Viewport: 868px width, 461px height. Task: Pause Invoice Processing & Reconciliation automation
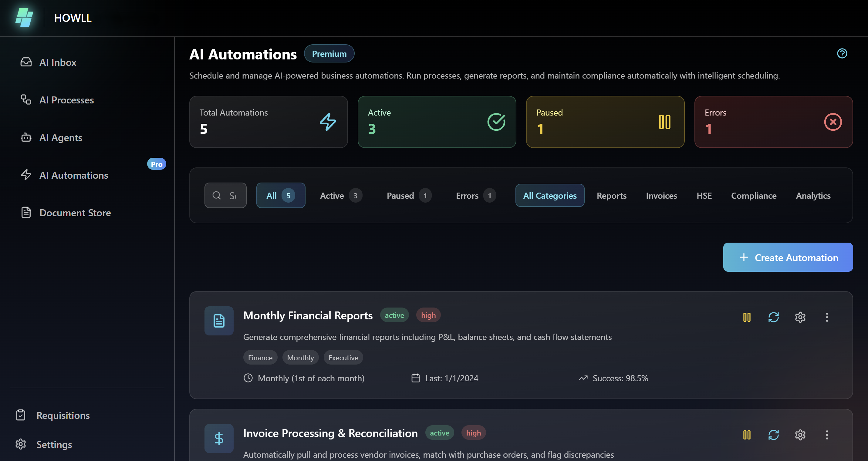[x=747, y=435]
